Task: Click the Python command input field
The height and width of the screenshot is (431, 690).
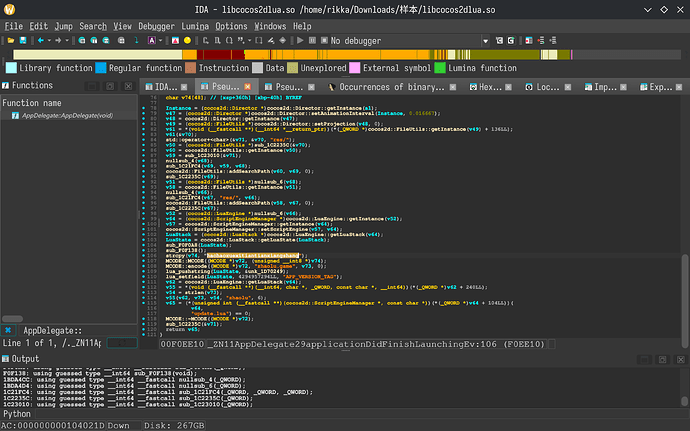Action: [360, 414]
